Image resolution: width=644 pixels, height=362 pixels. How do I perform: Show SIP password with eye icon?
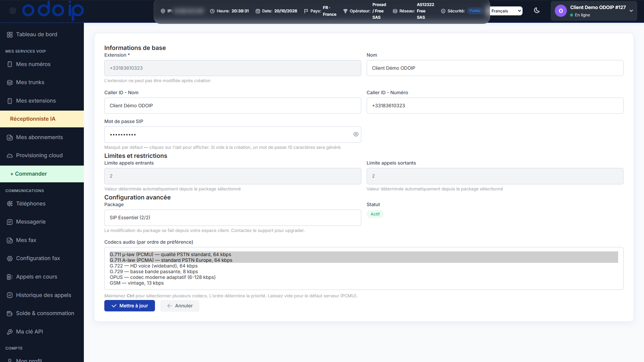(356, 134)
